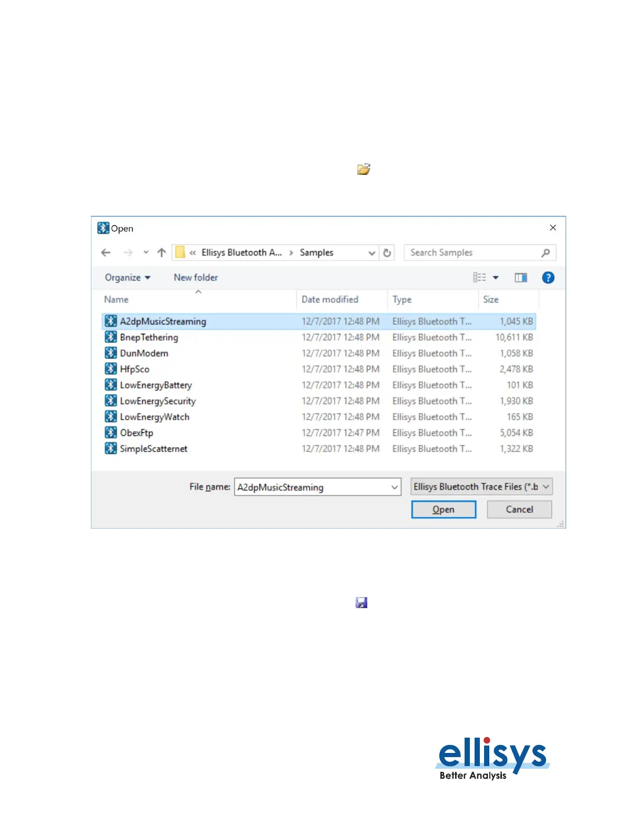
Task: Select the LowEnergyWatch file
Action: [319, 416]
